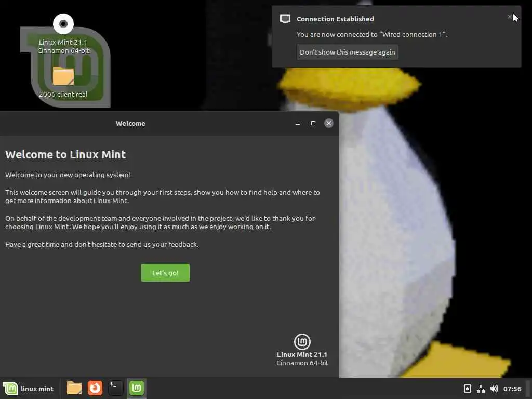The width and height of the screenshot is (532, 399).
Task: Click the Linux Mint logo in the Welcome window
Action: point(302,341)
